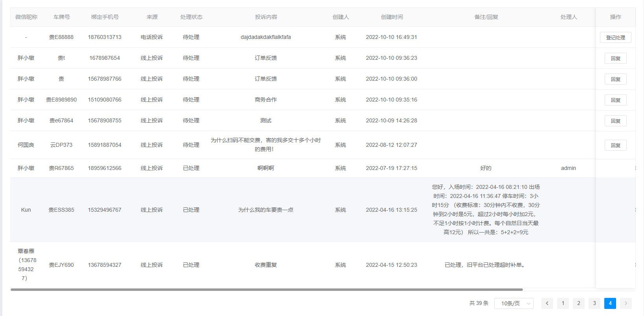Click the 创建时间 column header
This screenshot has width=644, height=316.
[x=392, y=17]
